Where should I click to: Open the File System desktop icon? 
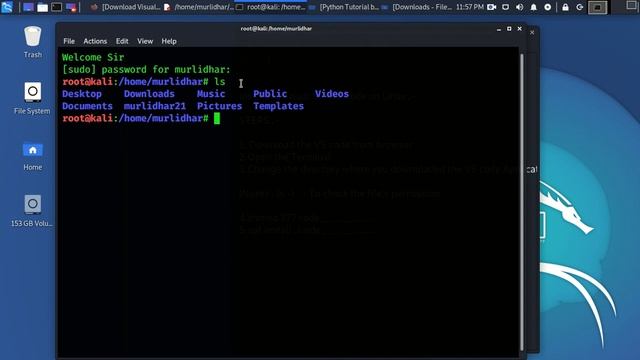point(32,98)
